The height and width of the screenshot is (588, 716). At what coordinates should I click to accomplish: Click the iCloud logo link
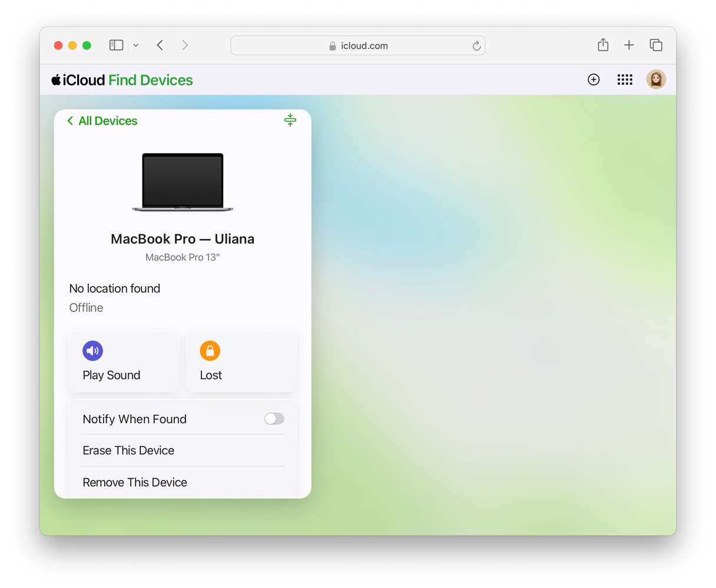click(x=78, y=80)
